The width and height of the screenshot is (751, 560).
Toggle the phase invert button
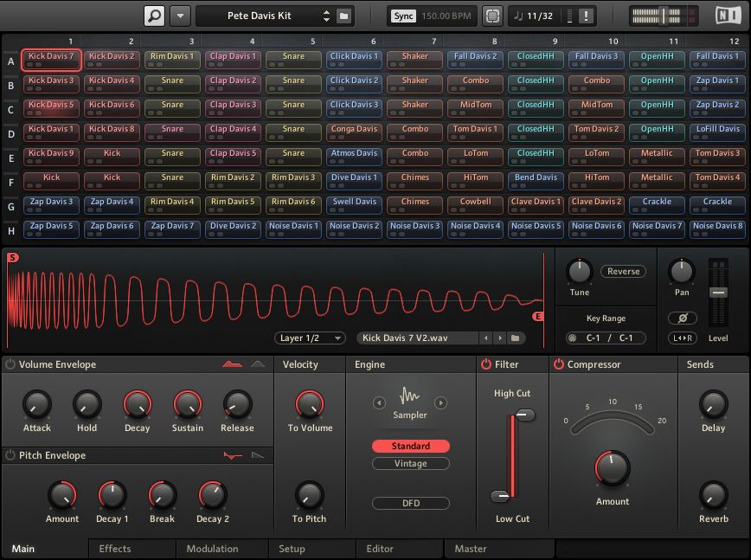(x=682, y=318)
